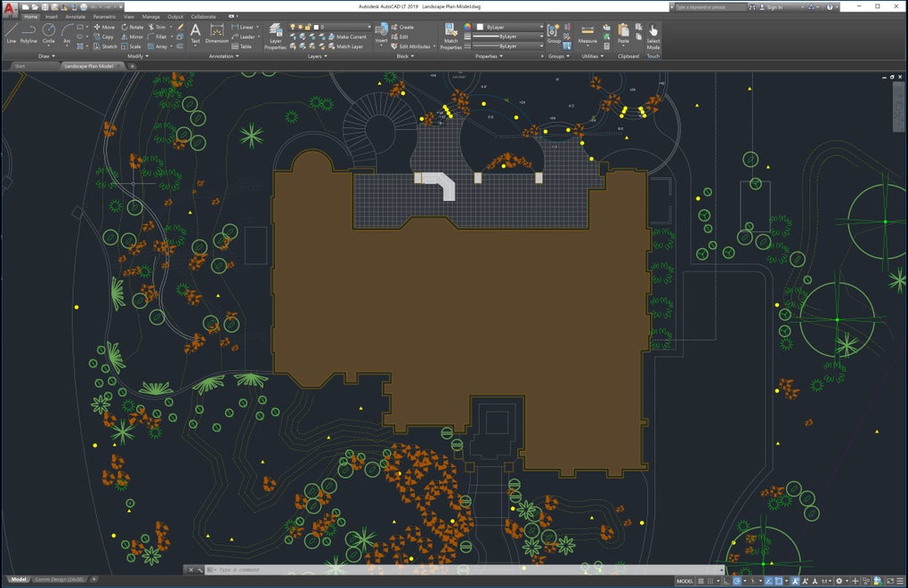908x588 pixels.
Task: Click the Match Layer button
Action: pyautogui.click(x=345, y=46)
